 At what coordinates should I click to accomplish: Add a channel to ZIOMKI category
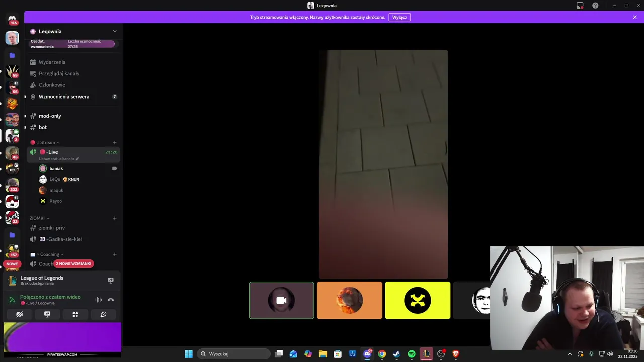115,218
